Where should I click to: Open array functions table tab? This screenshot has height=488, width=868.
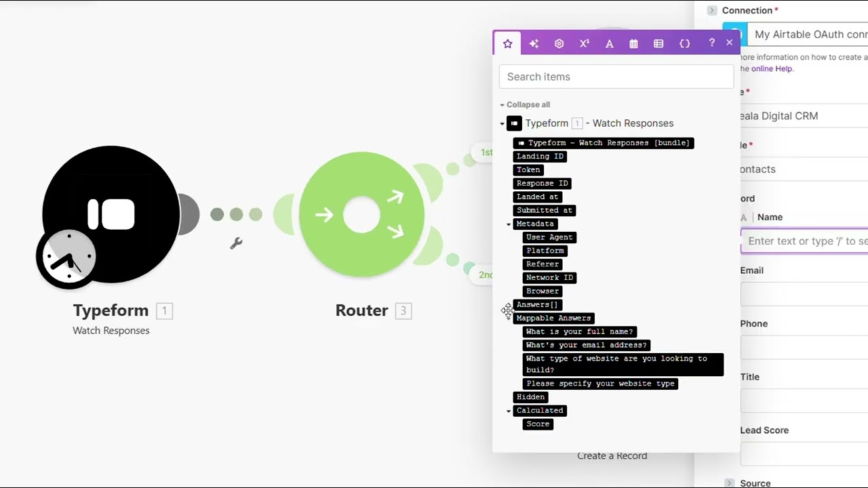[658, 43]
